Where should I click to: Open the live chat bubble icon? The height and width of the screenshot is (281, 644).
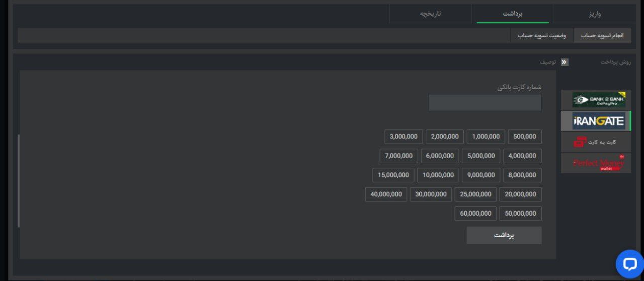tap(629, 264)
